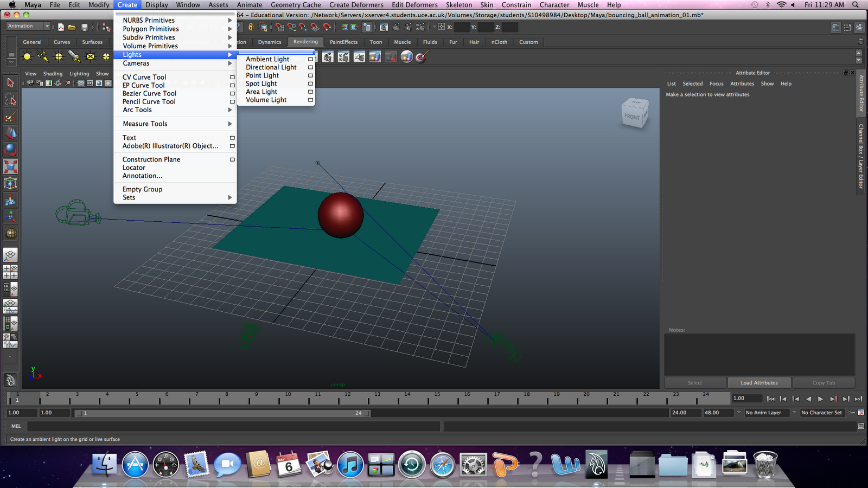
Task: Click the new scene file icon
Action: click(61, 27)
